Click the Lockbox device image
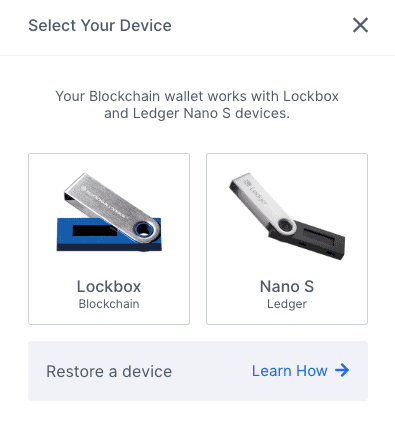This screenshot has height=421, width=395. tap(109, 212)
